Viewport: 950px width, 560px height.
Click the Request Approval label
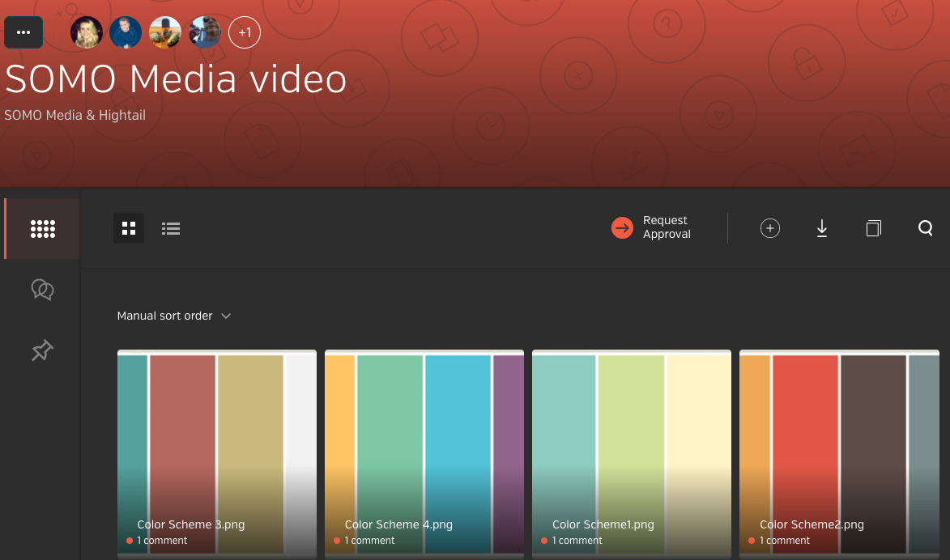coord(667,227)
